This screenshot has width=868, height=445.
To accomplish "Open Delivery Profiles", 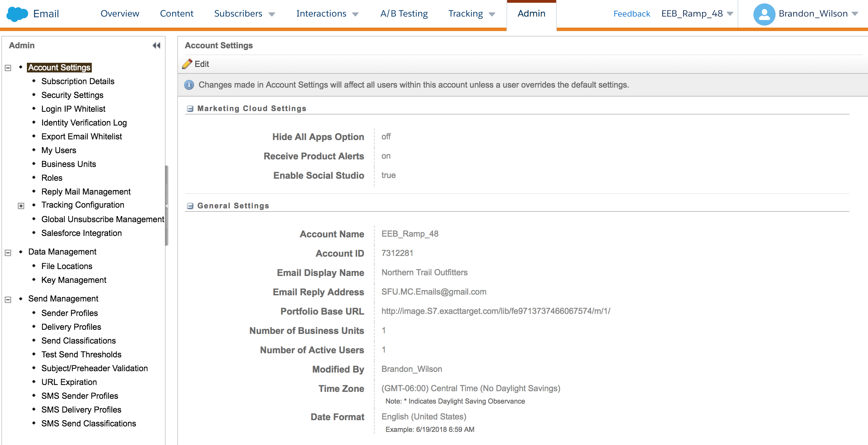I will coord(71,327).
